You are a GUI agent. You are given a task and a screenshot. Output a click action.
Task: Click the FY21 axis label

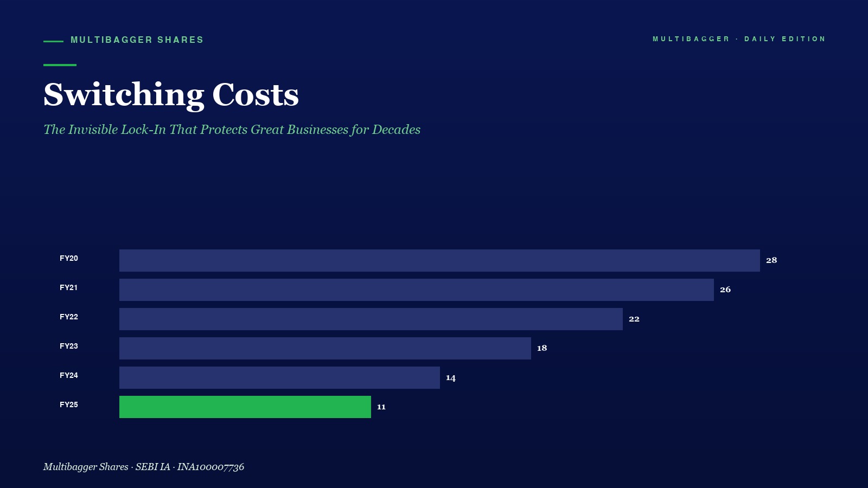click(x=69, y=287)
